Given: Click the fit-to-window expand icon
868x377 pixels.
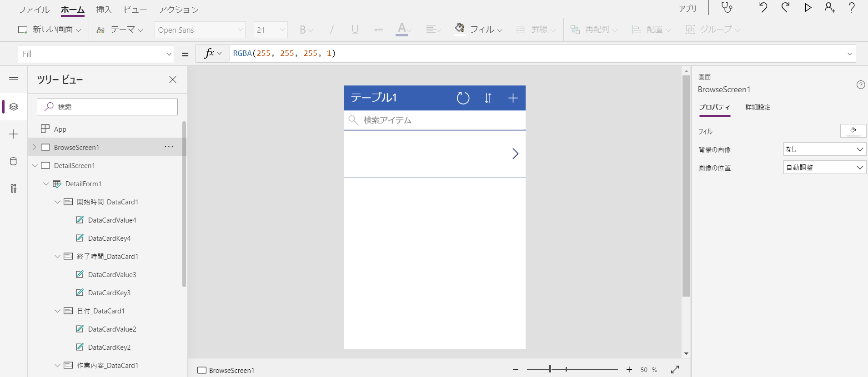Looking at the screenshot, I should (675, 370).
